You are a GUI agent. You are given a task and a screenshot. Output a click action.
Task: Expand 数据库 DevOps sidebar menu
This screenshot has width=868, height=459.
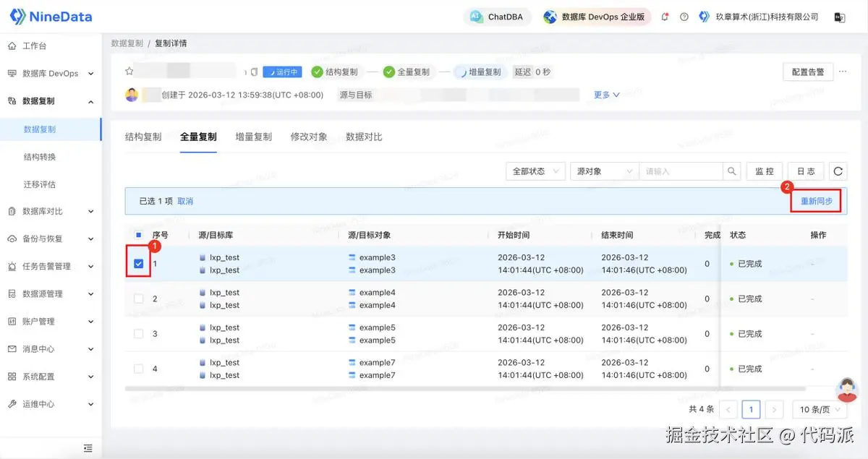(51, 73)
